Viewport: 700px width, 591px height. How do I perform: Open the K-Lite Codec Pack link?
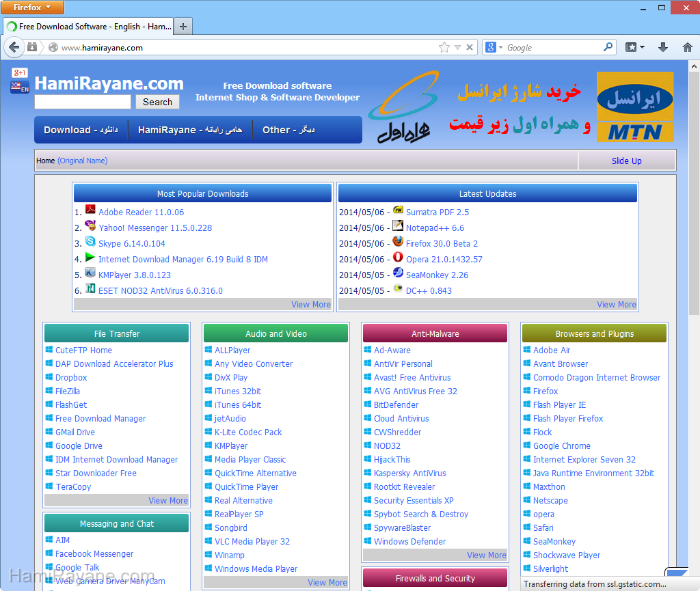tap(248, 432)
